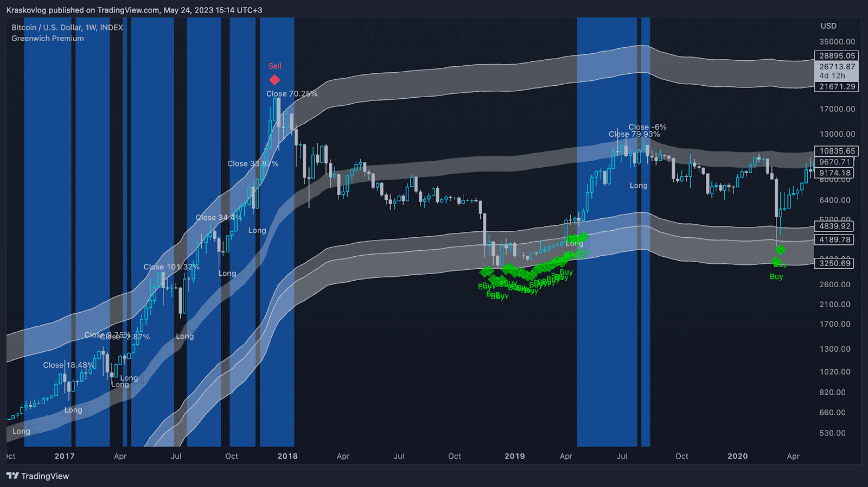The width and height of the screenshot is (868, 487).
Task: Select the 9174.18 price label
Action: pyautogui.click(x=834, y=173)
